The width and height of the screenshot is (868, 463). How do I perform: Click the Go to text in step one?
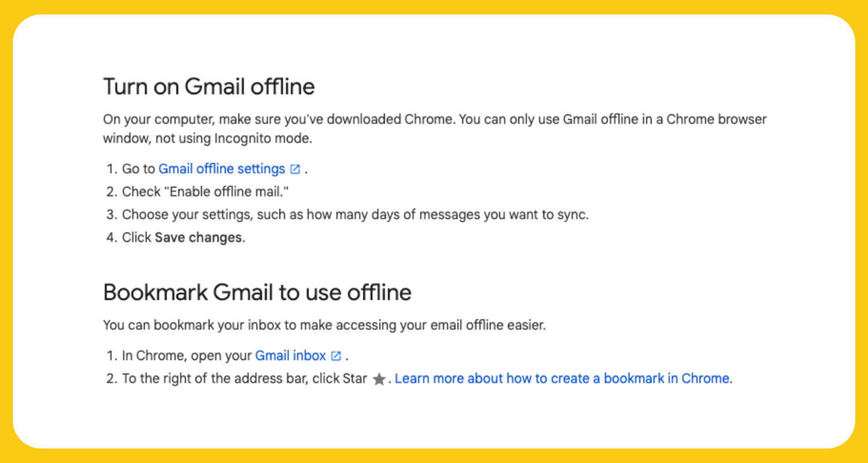point(139,169)
